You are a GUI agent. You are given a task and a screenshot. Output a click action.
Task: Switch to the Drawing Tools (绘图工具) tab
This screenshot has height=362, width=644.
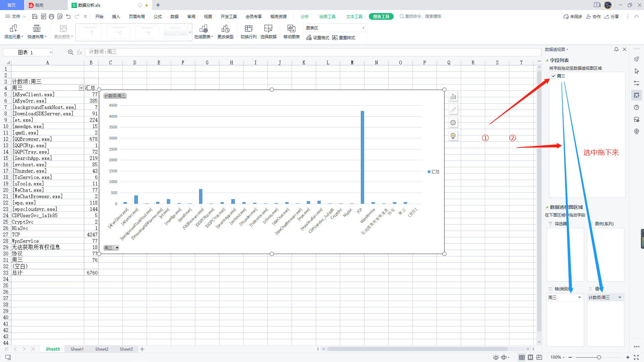[327, 16]
